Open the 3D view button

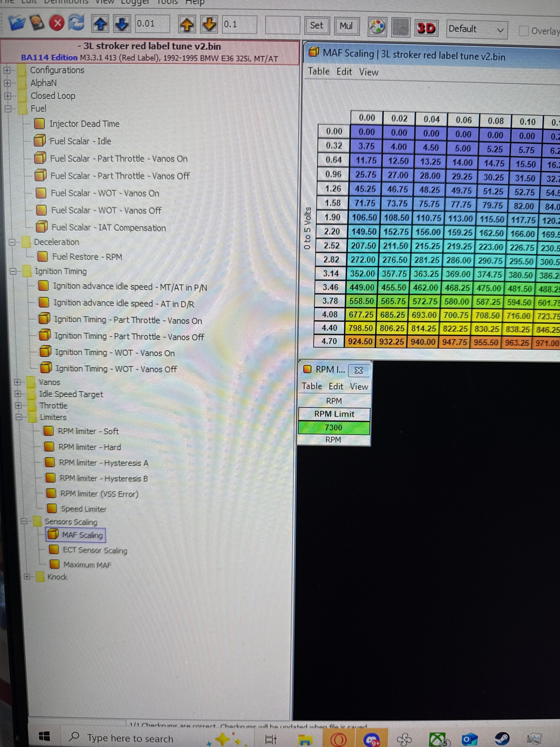426,28
